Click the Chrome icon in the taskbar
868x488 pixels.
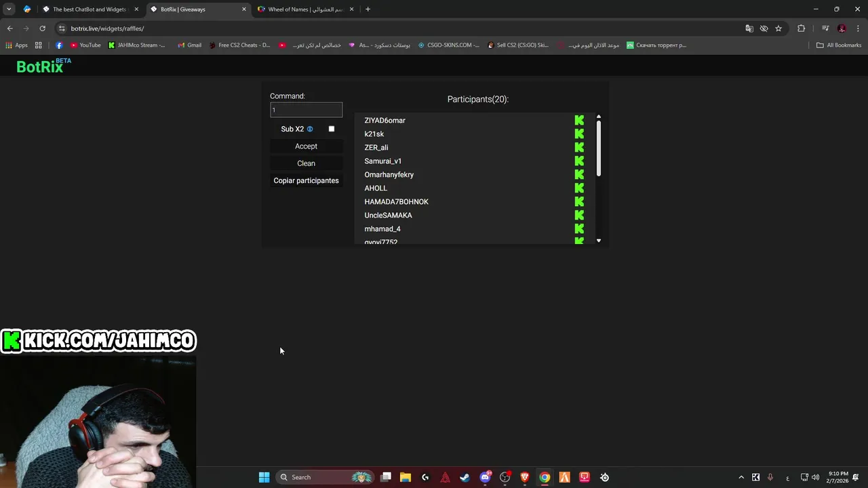(545, 477)
